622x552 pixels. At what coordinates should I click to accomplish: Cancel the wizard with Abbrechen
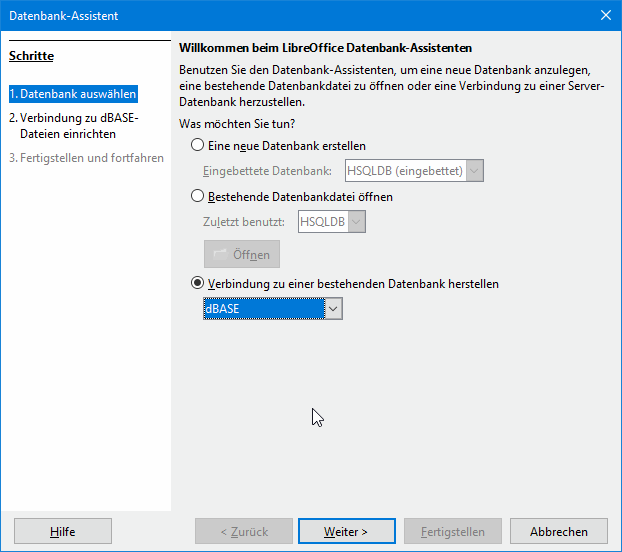(x=559, y=531)
